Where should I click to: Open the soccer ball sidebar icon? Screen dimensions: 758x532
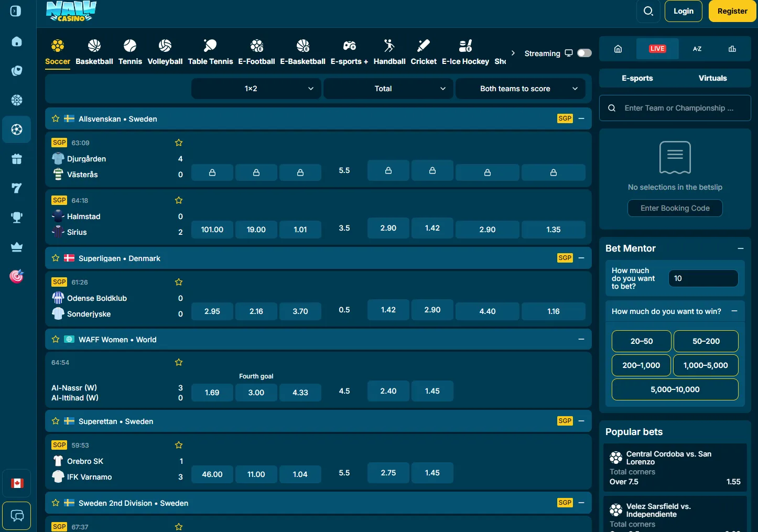click(x=17, y=129)
